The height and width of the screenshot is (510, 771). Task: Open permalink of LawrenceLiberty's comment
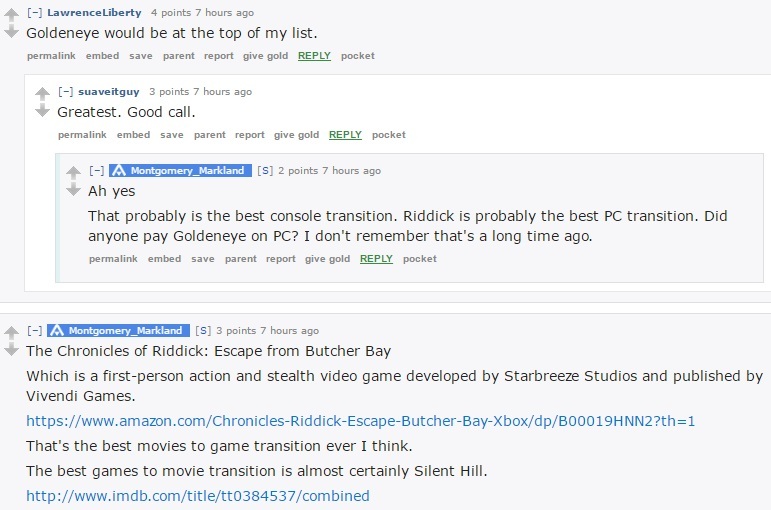coord(51,56)
